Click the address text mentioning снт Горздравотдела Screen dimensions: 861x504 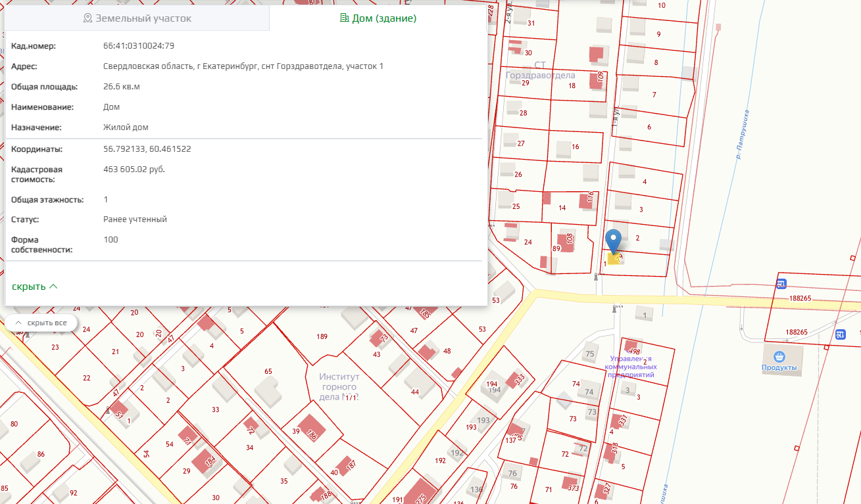coord(243,66)
